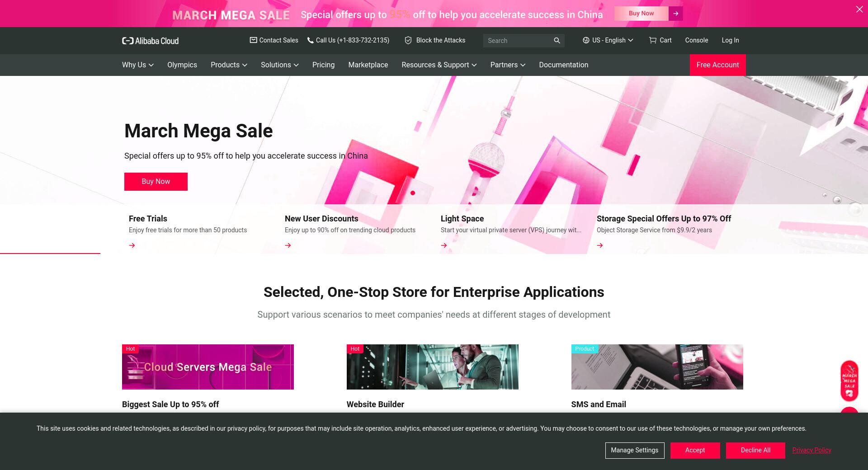Open the Website Builder card image
868x470 pixels.
coord(433,367)
